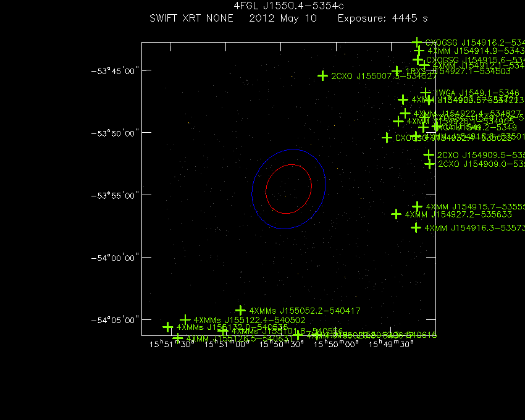Click the Exposure: 4445 s text

(383, 19)
